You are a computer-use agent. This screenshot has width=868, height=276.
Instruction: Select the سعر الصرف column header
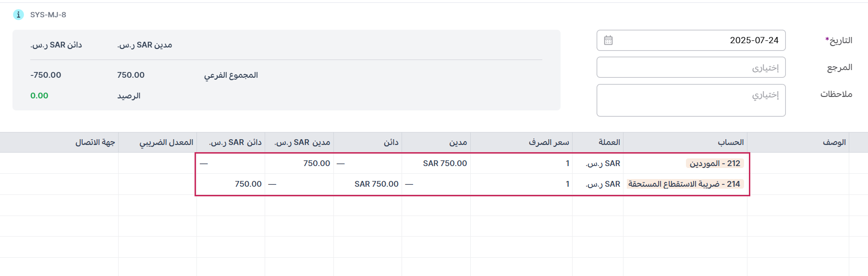549,143
